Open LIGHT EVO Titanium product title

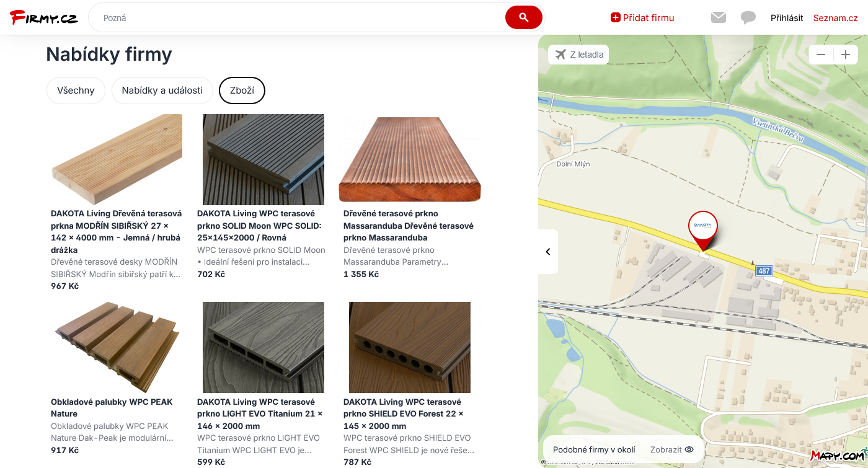[260, 414]
